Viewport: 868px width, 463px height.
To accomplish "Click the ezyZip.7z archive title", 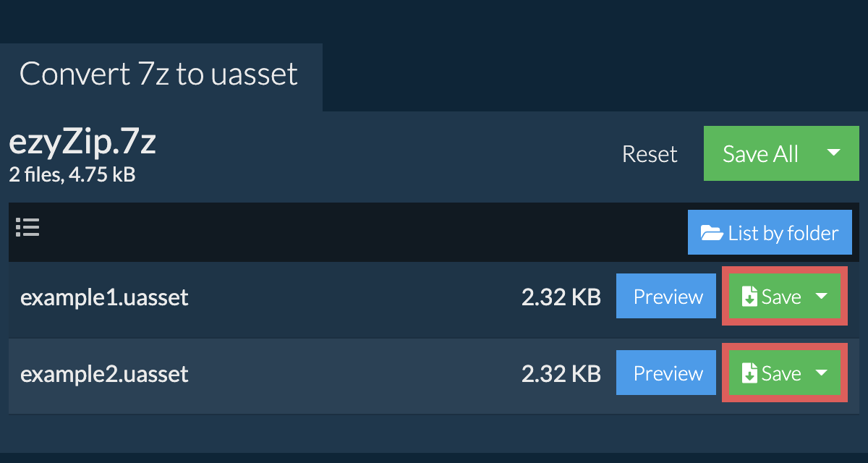I will [82, 144].
